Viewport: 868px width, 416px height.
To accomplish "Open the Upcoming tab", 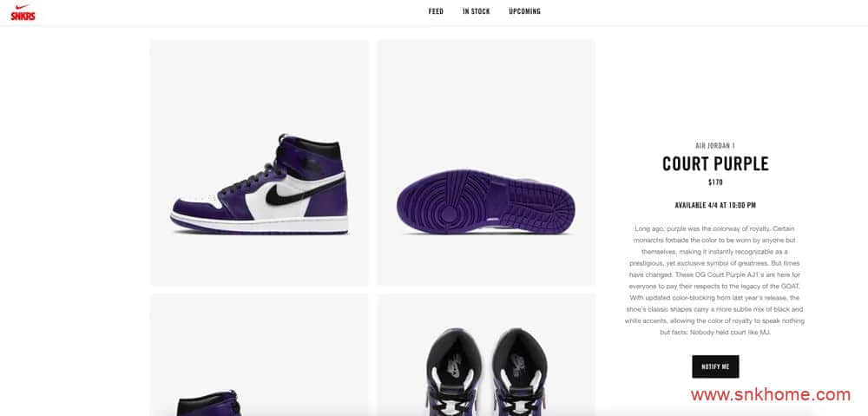I will point(524,11).
